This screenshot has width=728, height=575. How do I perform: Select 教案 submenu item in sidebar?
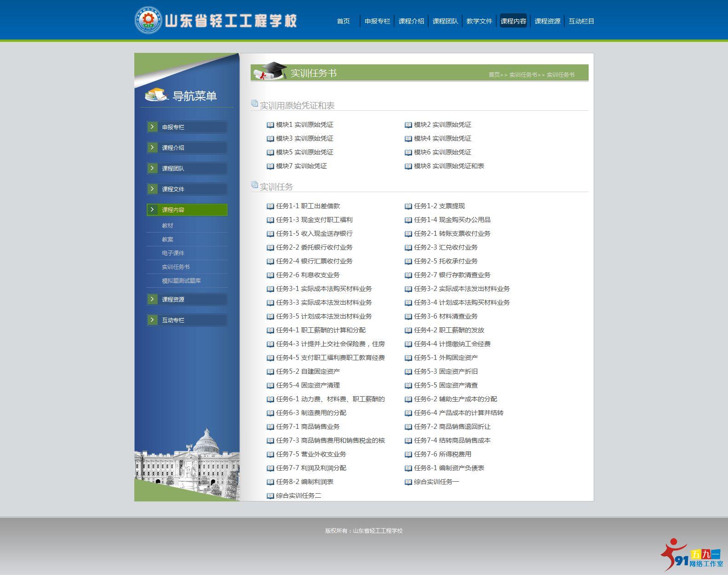pos(167,239)
